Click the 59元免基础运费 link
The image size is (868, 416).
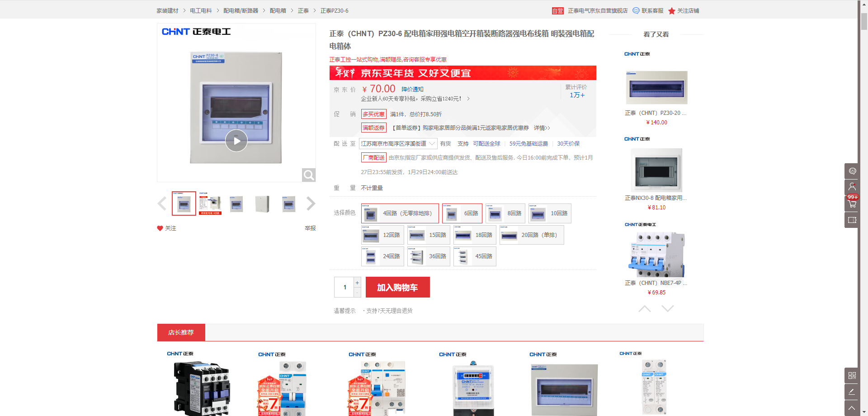pos(528,144)
